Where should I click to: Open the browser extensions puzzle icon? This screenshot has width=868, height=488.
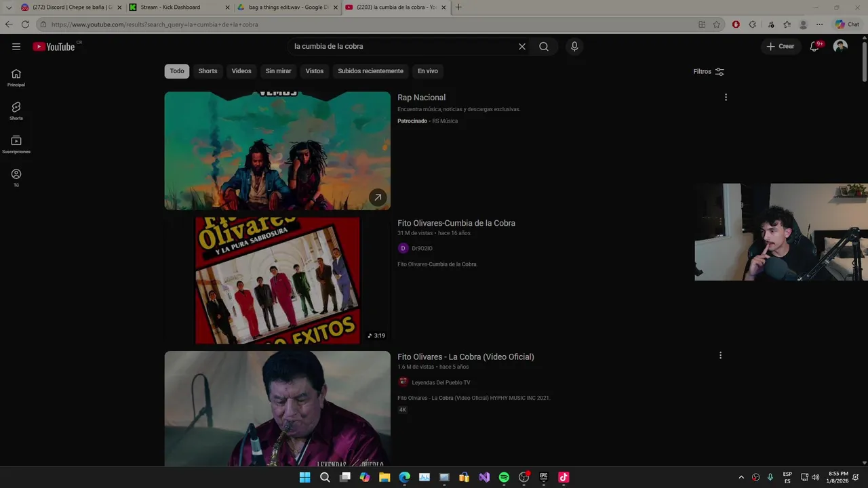tap(753, 24)
